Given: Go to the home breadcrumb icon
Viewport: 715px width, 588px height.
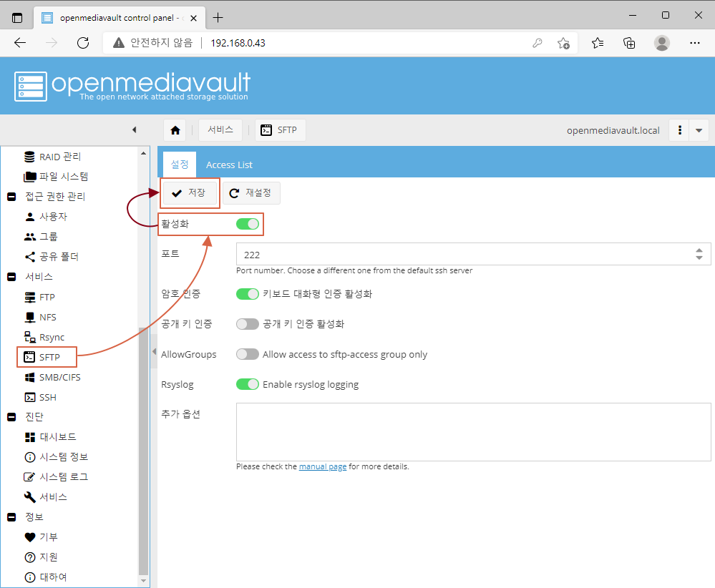Looking at the screenshot, I should 175,130.
